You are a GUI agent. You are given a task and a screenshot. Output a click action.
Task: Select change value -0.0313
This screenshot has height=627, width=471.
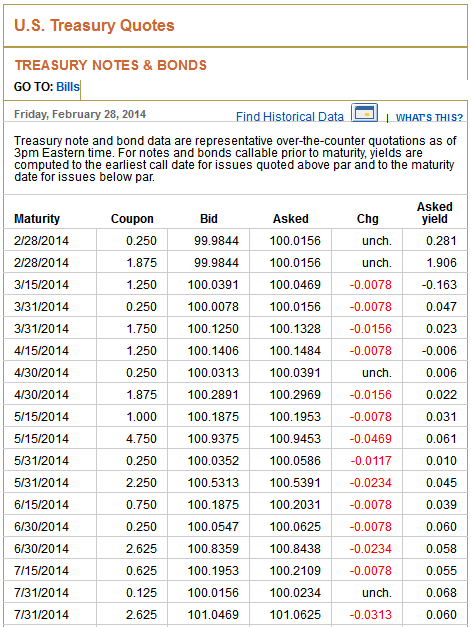pos(371,615)
